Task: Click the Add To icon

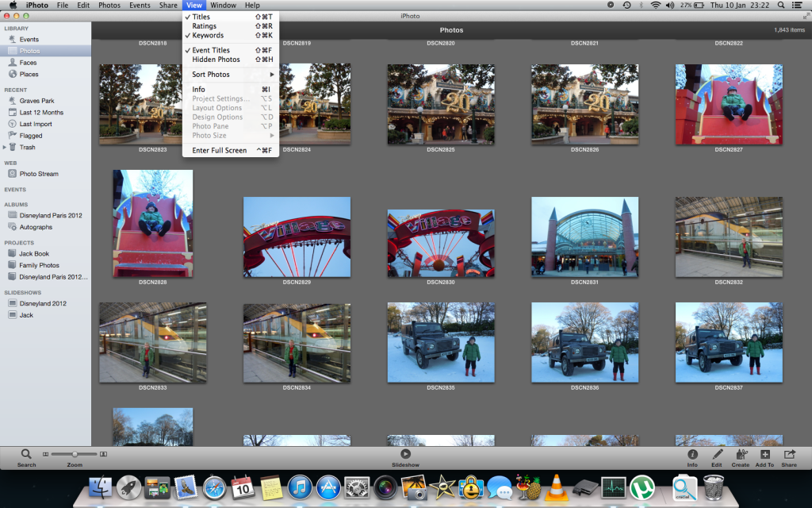Action: point(764,454)
